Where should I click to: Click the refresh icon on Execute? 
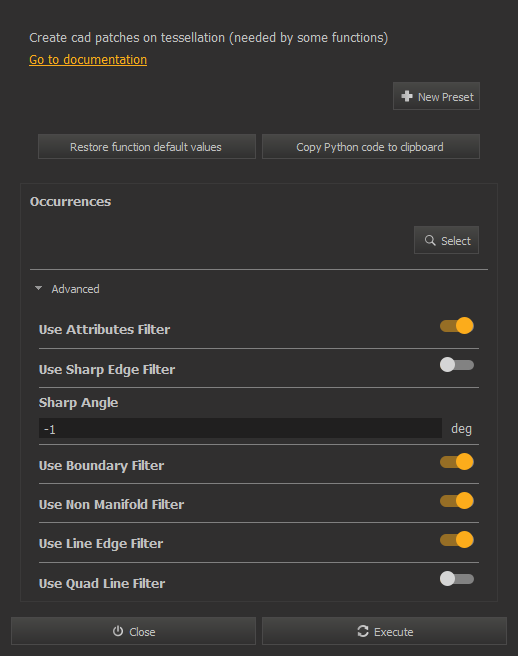click(363, 631)
